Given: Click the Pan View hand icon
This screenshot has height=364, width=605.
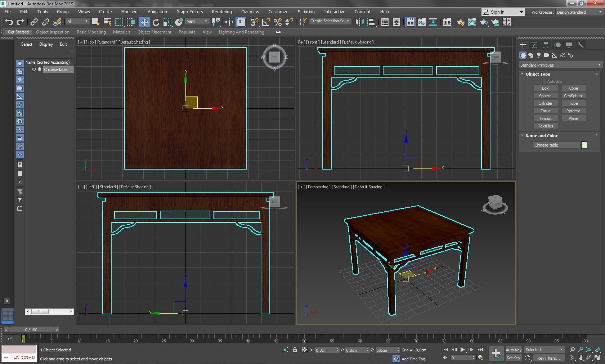Looking at the screenshot, I should 581,358.
